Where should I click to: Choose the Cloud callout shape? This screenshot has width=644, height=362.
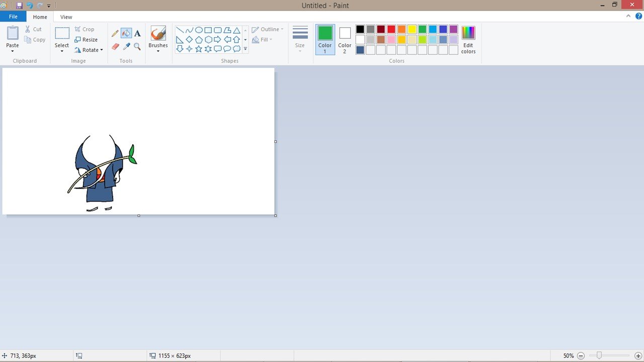pyautogui.click(x=236, y=49)
